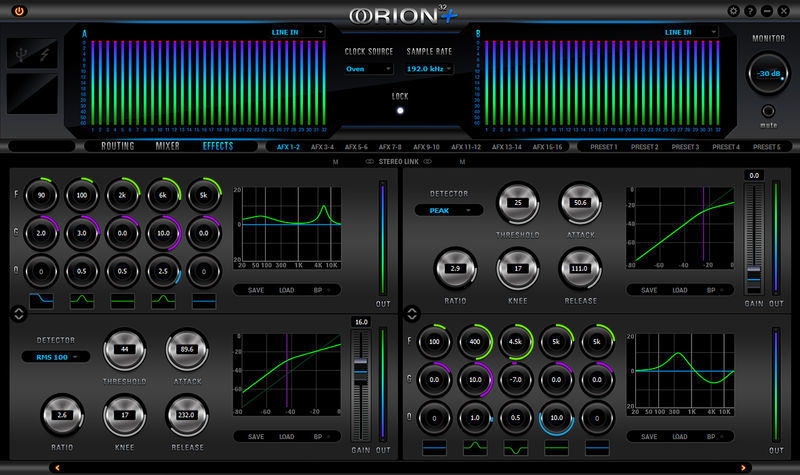Image resolution: width=800 pixels, height=475 pixels.
Task: Open the help question mark icon
Action: [750, 11]
